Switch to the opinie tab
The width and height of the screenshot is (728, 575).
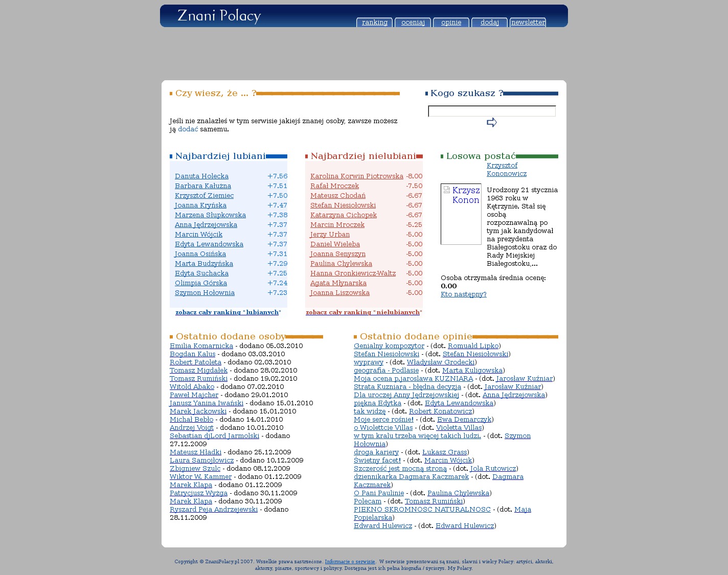[451, 22]
